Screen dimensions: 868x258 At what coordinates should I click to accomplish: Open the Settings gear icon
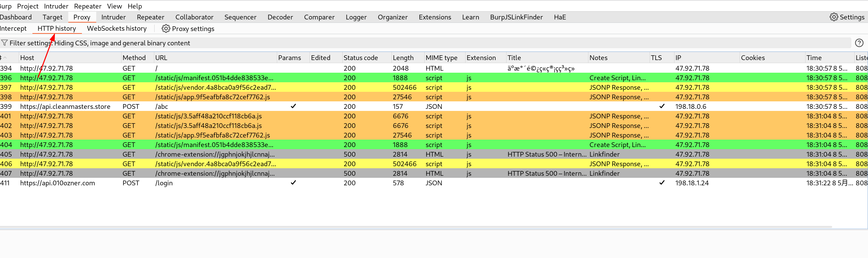[x=834, y=17]
